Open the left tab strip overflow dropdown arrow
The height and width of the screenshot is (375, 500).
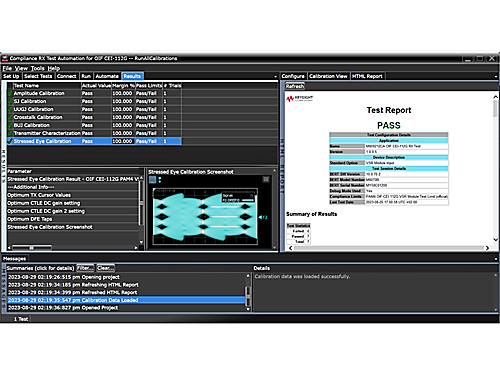(275, 77)
